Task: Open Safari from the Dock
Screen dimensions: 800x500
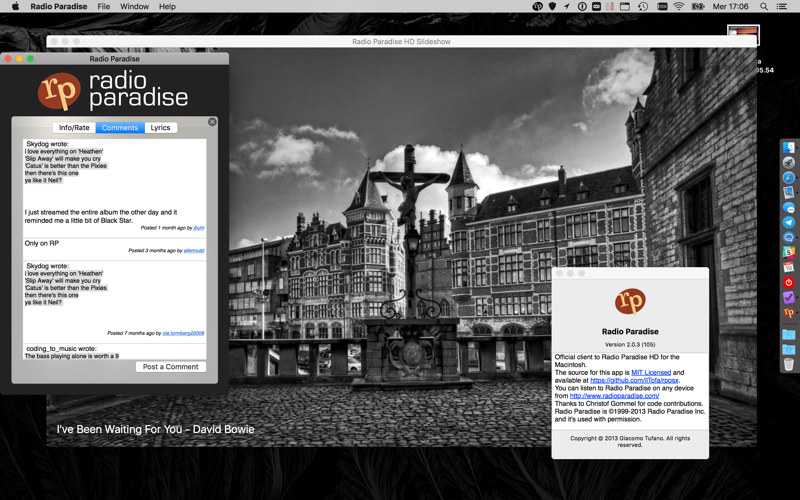Action: 789,177
